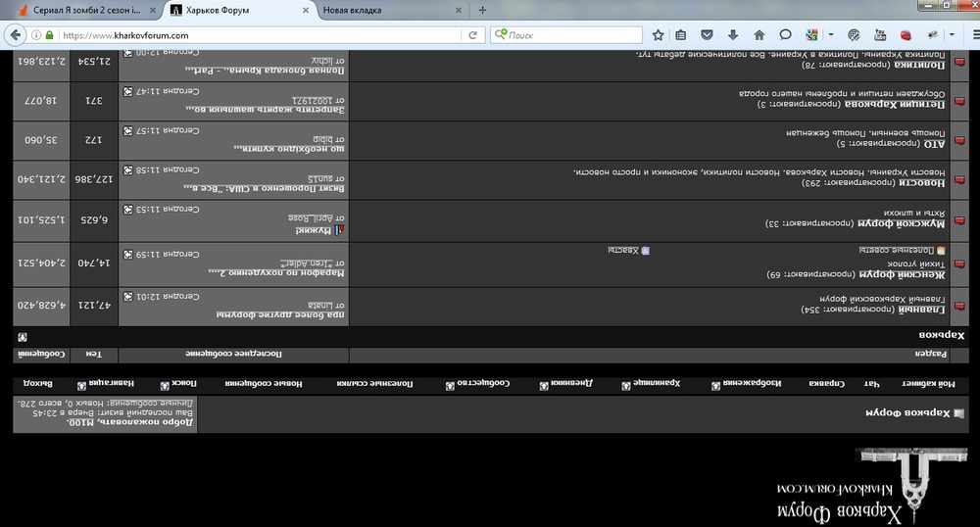Image resolution: width=980 pixels, height=527 pixels.
Task: Open Чат in forum navbar
Action: pyautogui.click(x=871, y=384)
